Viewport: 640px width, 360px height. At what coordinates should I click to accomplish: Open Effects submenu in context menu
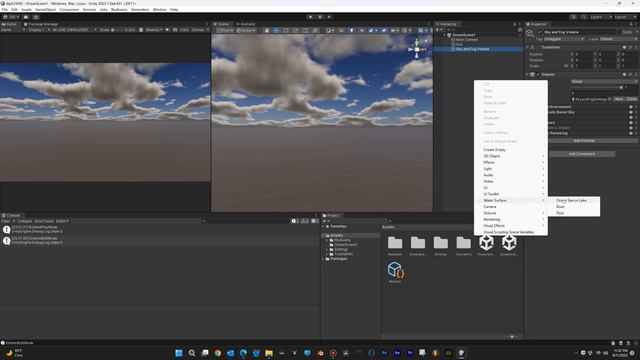click(x=511, y=162)
